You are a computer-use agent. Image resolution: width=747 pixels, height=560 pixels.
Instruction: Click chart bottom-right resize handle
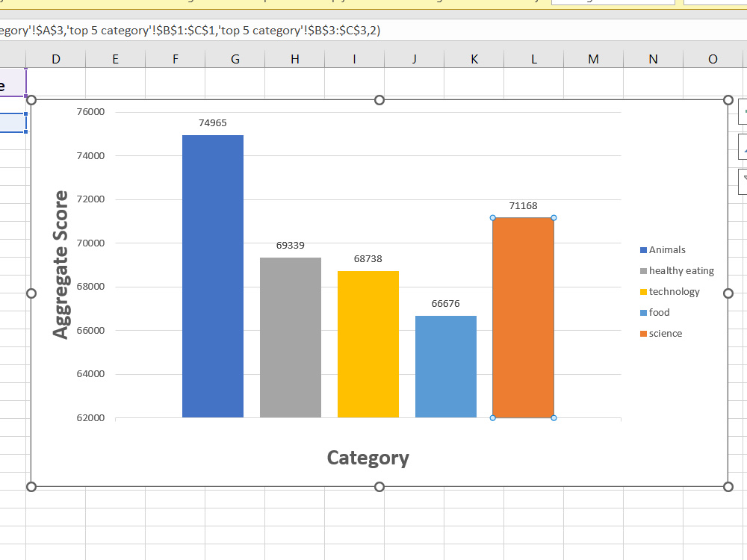point(728,487)
